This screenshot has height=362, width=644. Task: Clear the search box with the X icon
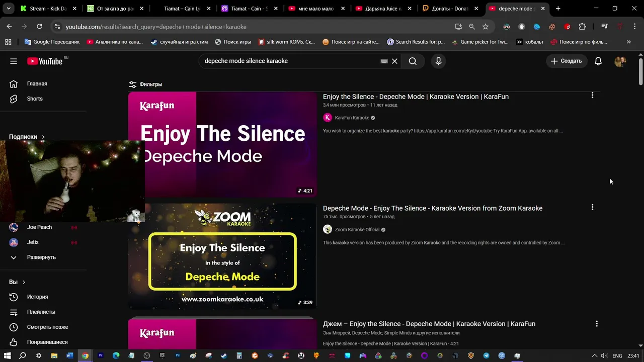click(x=394, y=61)
